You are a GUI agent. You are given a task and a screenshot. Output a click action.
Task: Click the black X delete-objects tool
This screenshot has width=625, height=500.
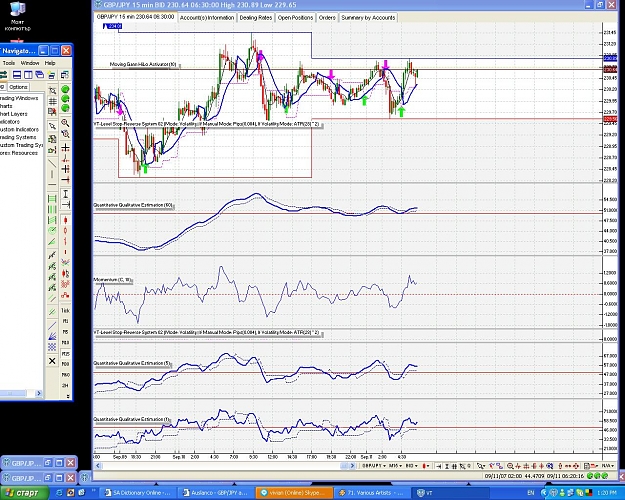click(x=52, y=361)
